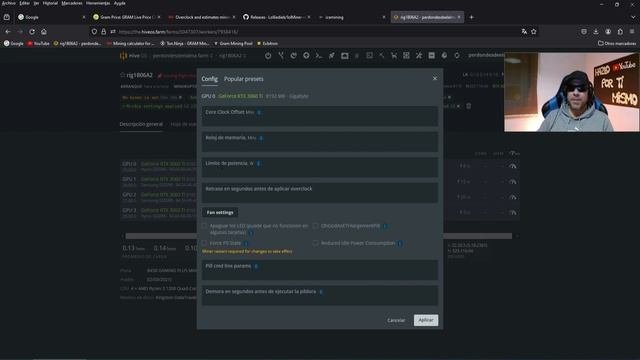Open the Archivo menu
The image size is (640, 360).
pyautogui.click(x=9, y=3)
